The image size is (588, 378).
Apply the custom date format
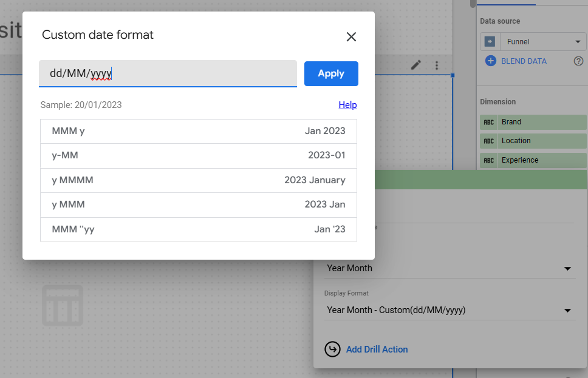[x=331, y=73]
